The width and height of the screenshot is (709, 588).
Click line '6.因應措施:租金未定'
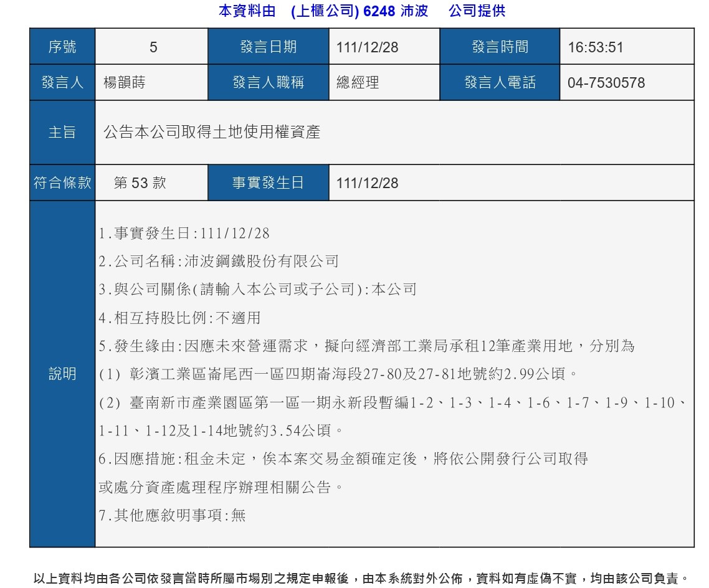tap(343, 458)
